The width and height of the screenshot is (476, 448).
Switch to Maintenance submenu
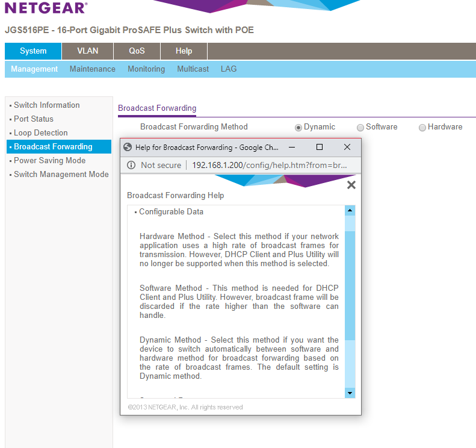point(93,69)
